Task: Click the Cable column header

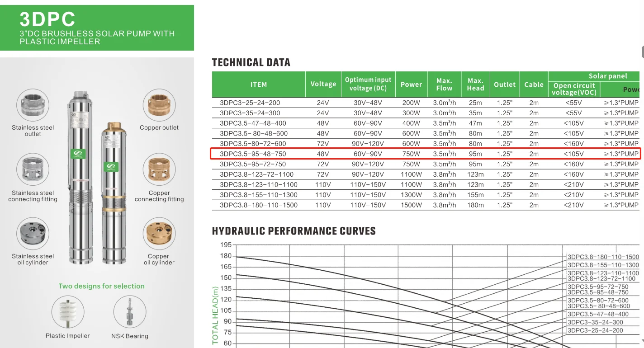Action: click(534, 85)
